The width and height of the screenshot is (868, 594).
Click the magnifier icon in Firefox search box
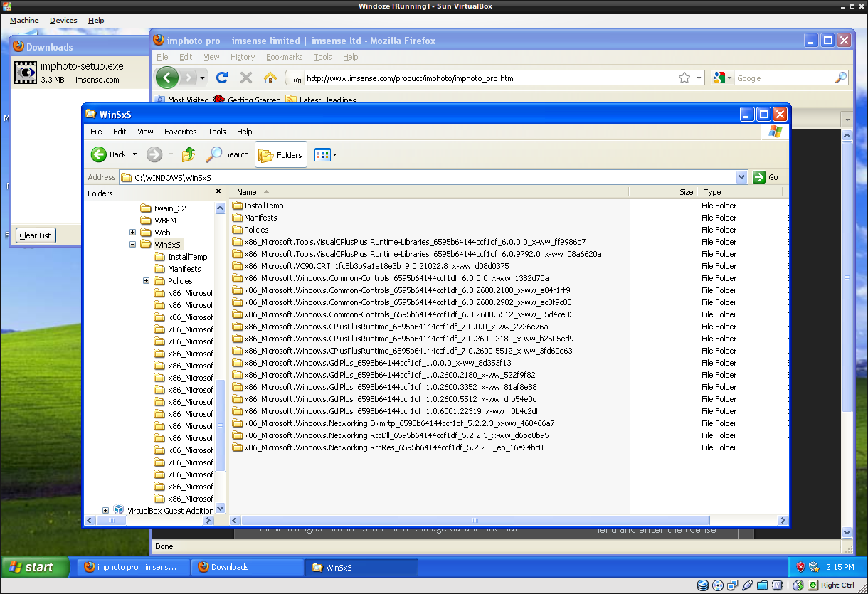(x=841, y=78)
